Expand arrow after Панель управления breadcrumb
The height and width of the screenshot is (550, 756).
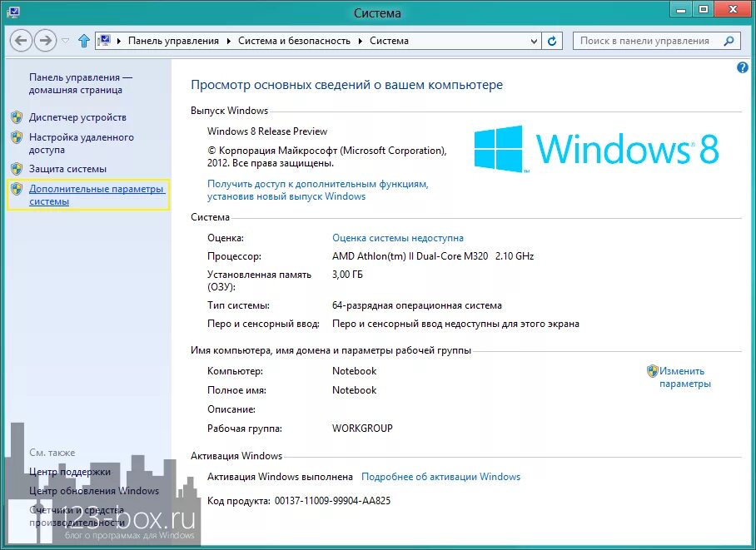click(228, 41)
